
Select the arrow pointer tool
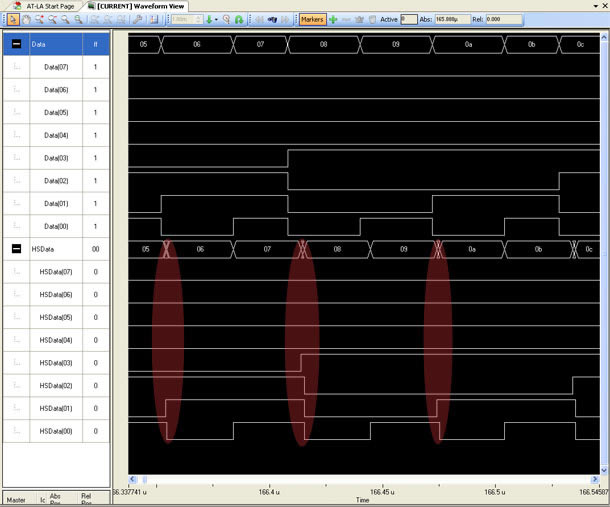point(13,19)
